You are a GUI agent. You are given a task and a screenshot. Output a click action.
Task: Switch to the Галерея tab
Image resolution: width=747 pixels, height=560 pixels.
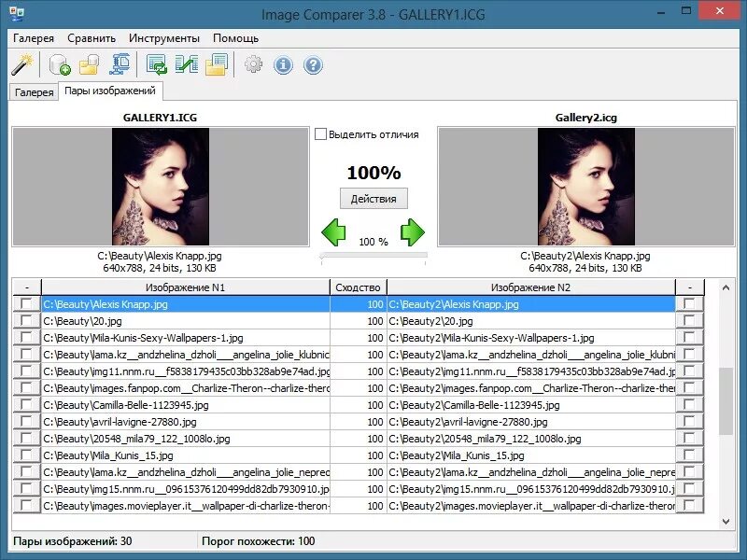(34, 91)
